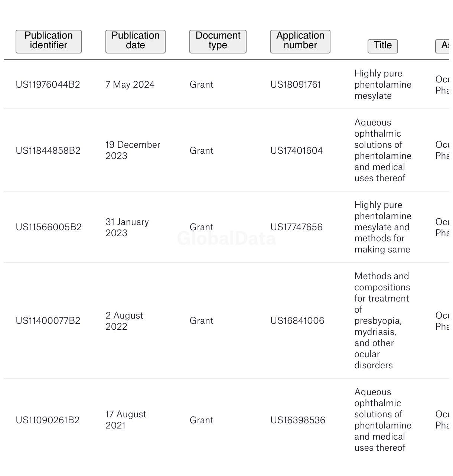Click the Title column header button
453x476 pixels.
point(383,46)
